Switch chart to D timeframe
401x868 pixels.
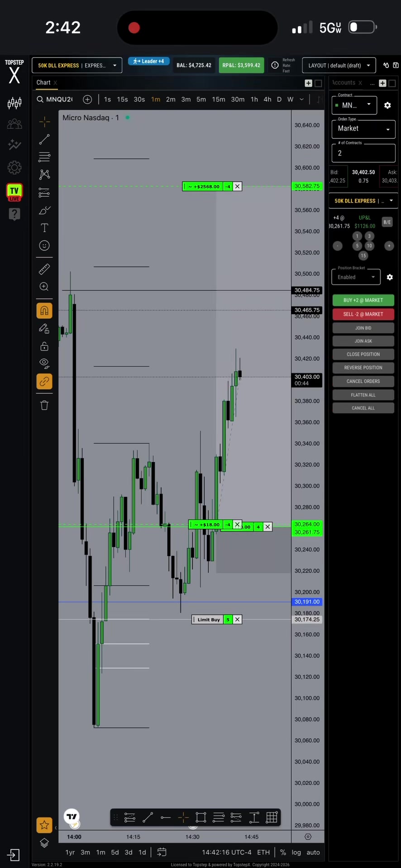(x=279, y=99)
